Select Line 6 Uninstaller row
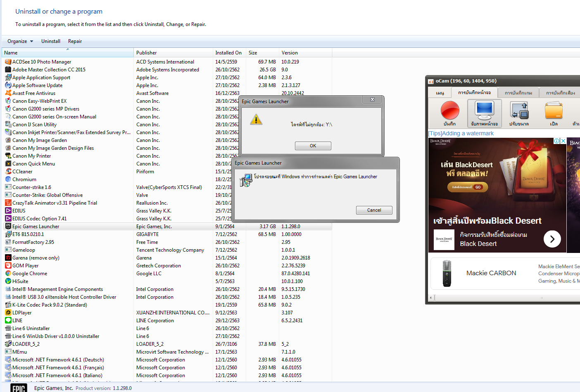This screenshot has width=580, height=392. (x=167, y=328)
